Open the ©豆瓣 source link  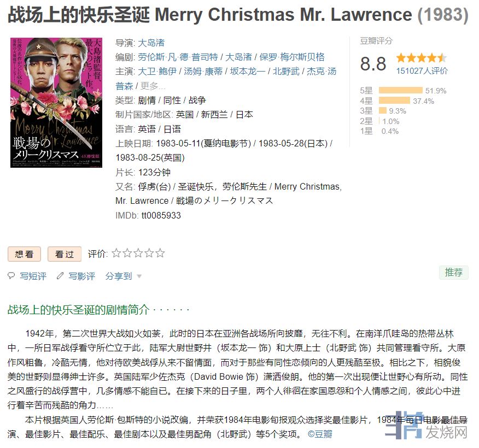point(320,434)
